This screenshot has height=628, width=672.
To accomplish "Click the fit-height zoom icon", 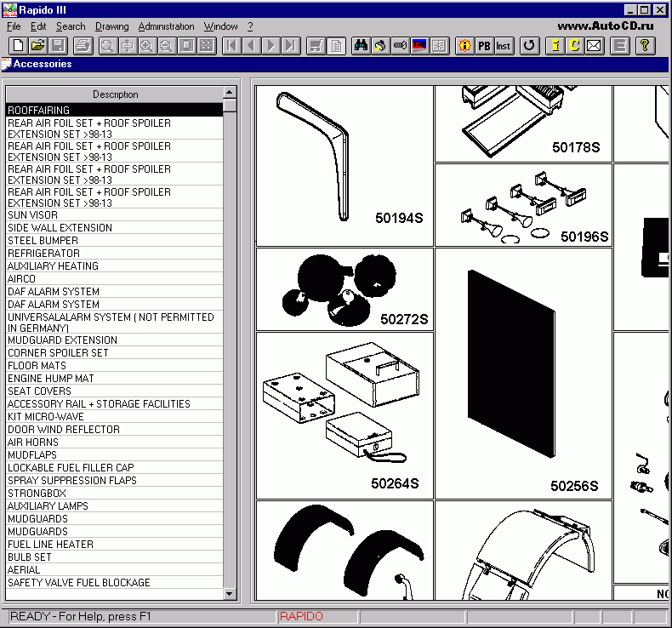I will [x=128, y=45].
